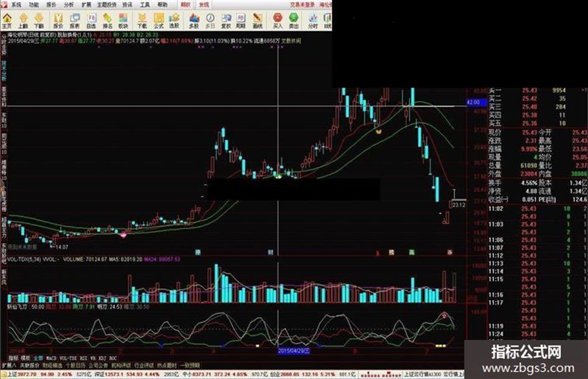This screenshot has height=379, width=588.
Task: Open the 财经精选 bottom tab
Action: [52, 365]
